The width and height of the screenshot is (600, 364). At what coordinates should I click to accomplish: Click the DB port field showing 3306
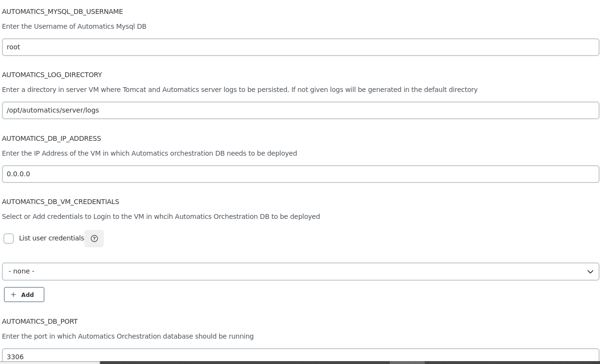[300, 356]
